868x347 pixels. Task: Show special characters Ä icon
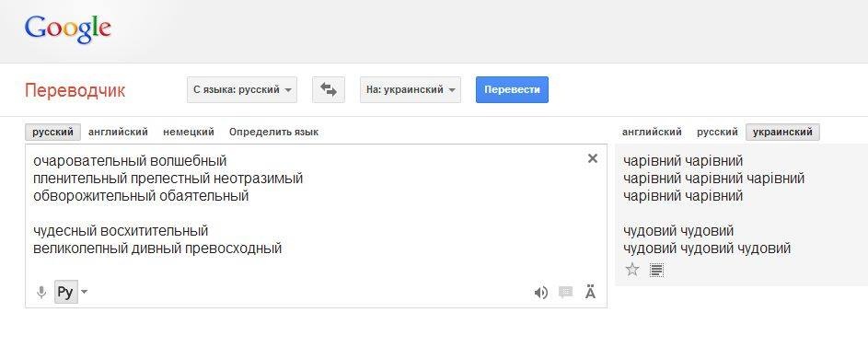[x=590, y=292]
